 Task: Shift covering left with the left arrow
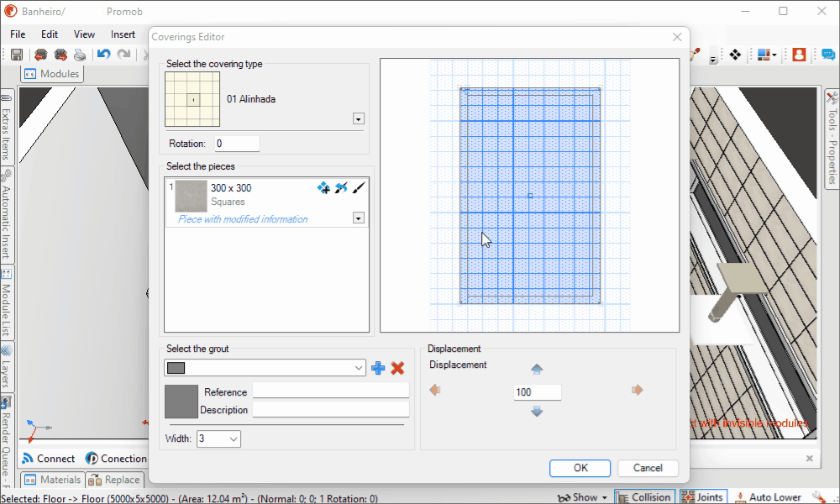[435, 390]
